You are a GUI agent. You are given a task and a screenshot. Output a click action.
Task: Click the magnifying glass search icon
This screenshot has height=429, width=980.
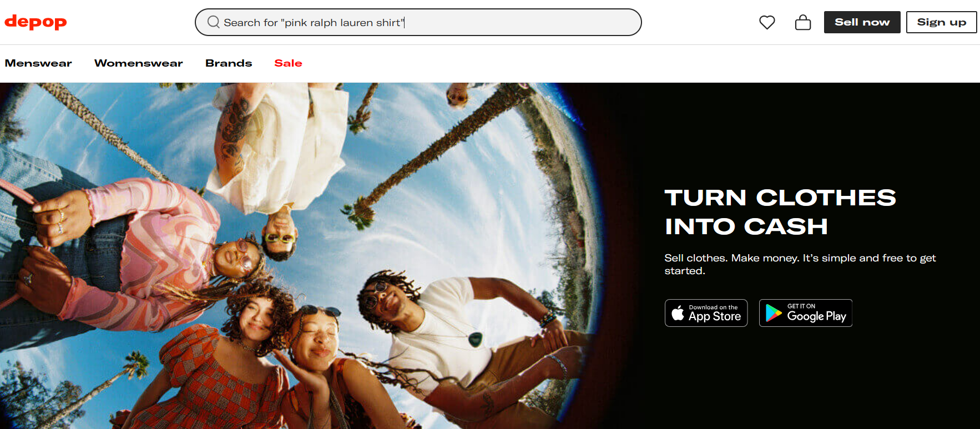pos(214,22)
